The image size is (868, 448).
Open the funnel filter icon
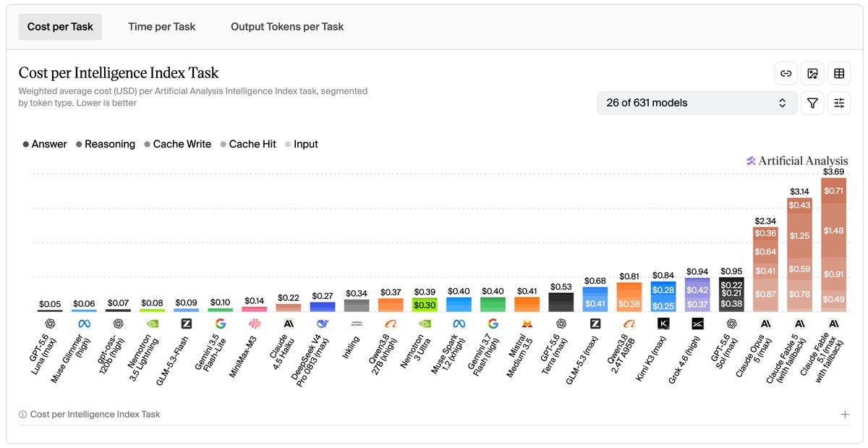pyautogui.click(x=812, y=103)
